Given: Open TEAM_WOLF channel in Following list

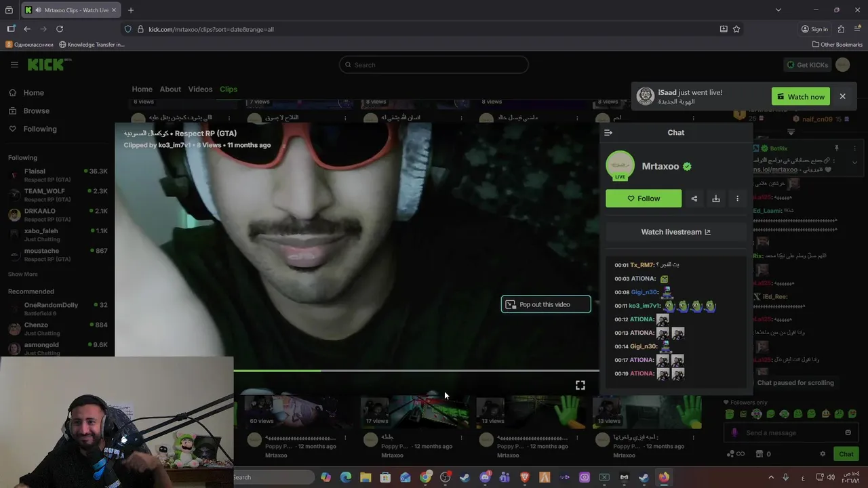Looking at the screenshot, I should click(x=58, y=195).
